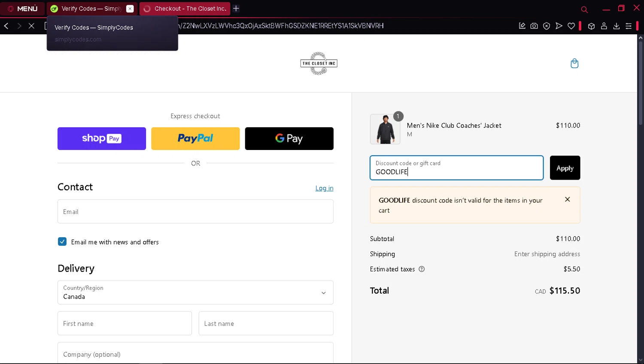Click the browser back arrow
The height and width of the screenshot is (364, 644).
[x=6, y=26]
